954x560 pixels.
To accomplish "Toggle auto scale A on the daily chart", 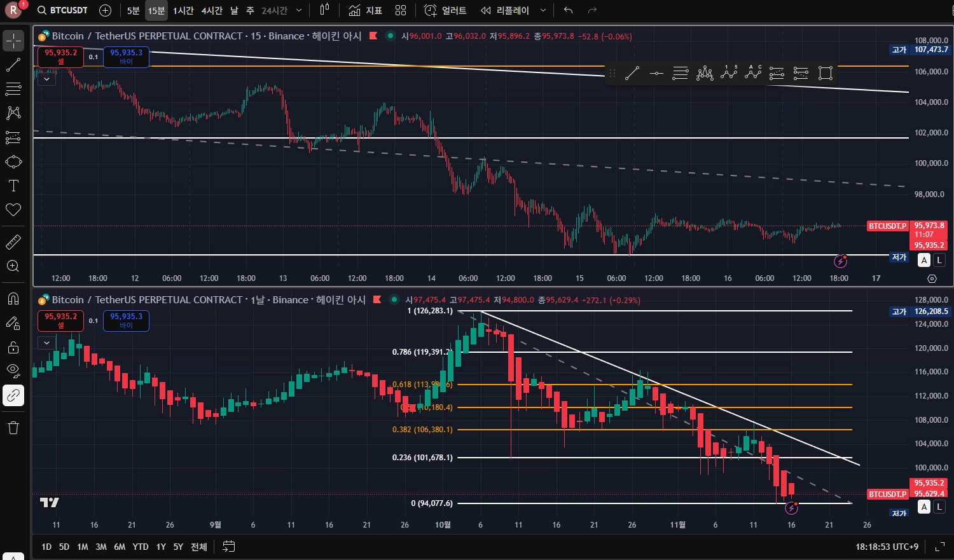I will [x=925, y=507].
